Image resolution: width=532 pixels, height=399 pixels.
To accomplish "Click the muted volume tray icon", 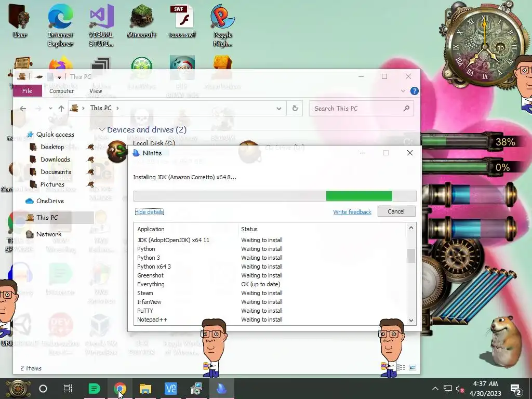I will 460,389.
